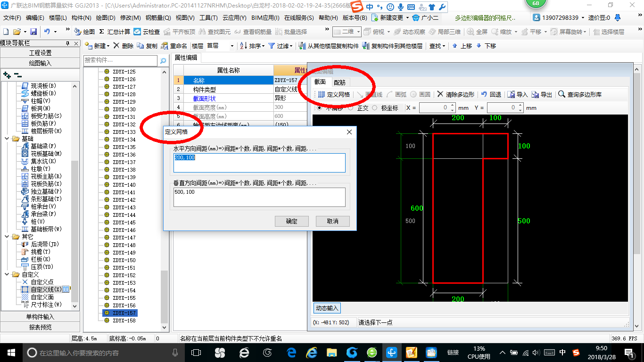The width and height of the screenshot is (644, 362).
Task: Click 清除多边形 clear polygon tool
Action: pyautogui.click(x=455, y=94)
